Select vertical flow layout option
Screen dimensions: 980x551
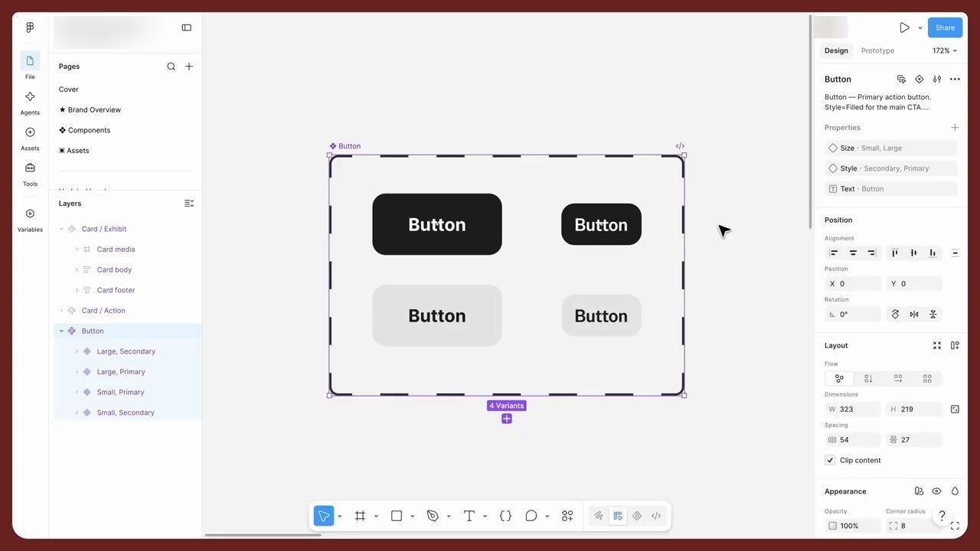868,379
